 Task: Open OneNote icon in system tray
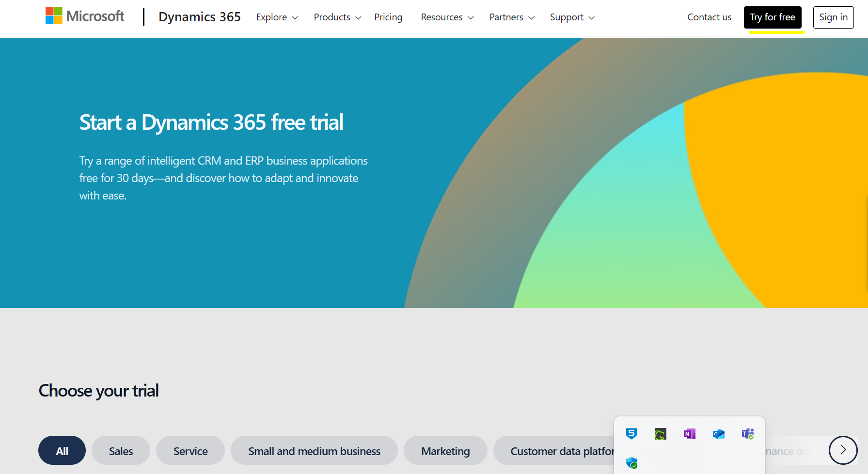[x=689, y=434]
